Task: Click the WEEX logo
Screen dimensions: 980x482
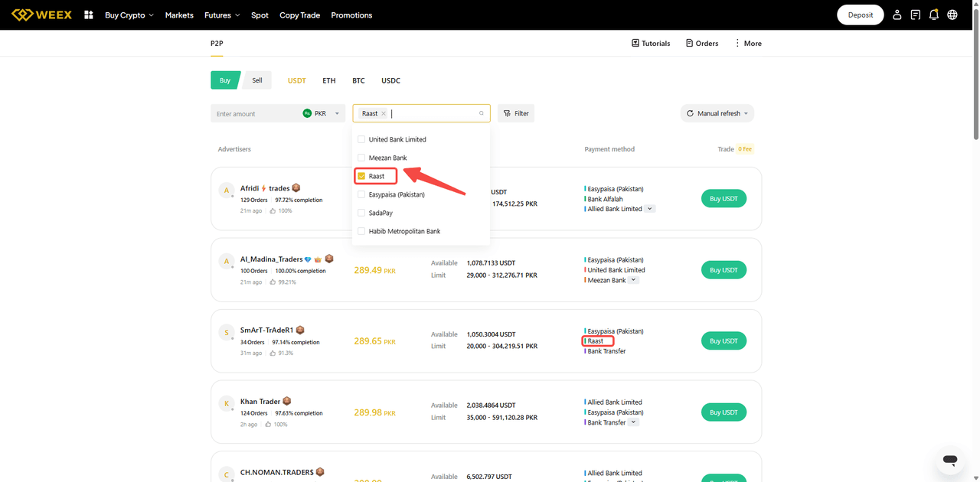Action: tap(41, 15)
